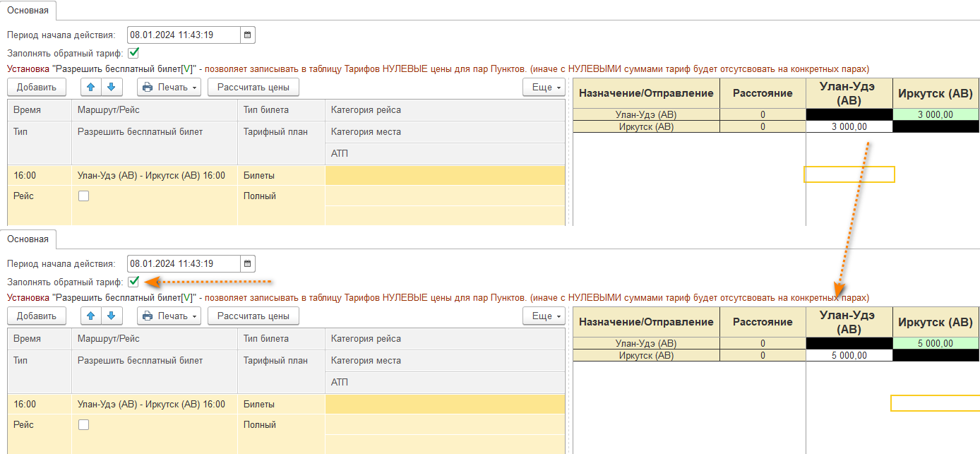
Task: Click the up arrow icon in lower toolbar
Action: (90, 316)
